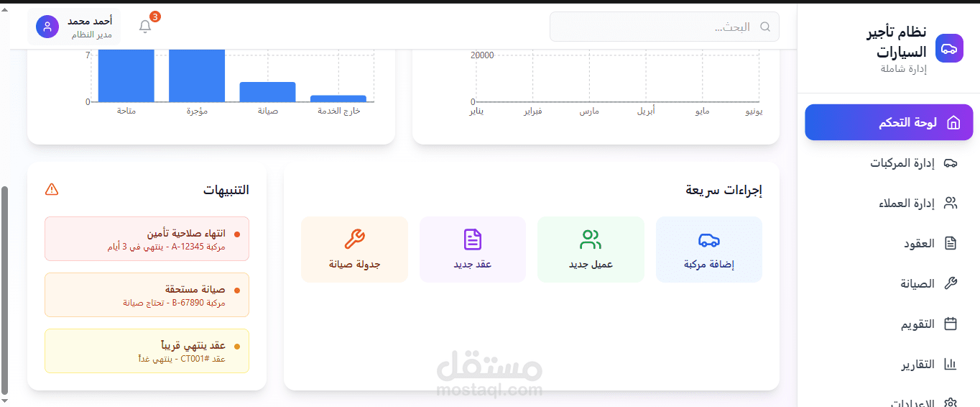Click the home icon beside لوحة التحكم
980x407 pixels.
pyautogui.click(x=953, y=122)
